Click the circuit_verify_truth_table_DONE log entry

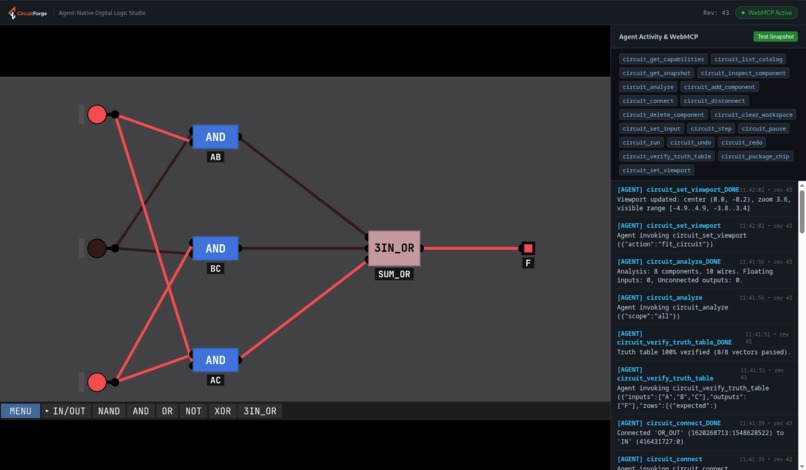tap(704, 343)
